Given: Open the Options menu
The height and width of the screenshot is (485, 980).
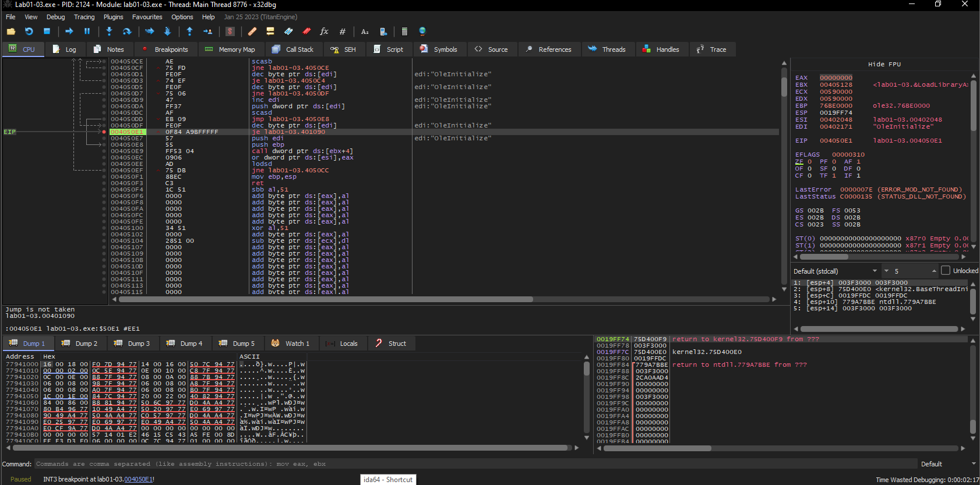Looking at the screenshot, I should pos(182,17).
